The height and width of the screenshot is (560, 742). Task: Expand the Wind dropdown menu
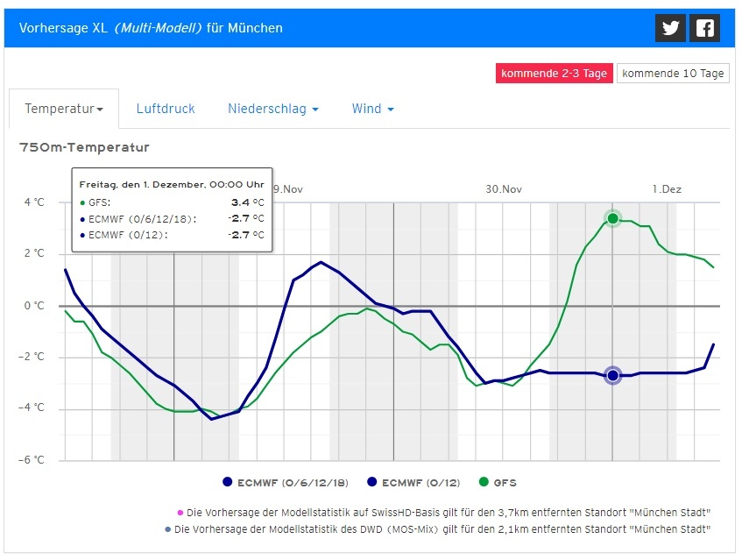[x=372, y=109]
